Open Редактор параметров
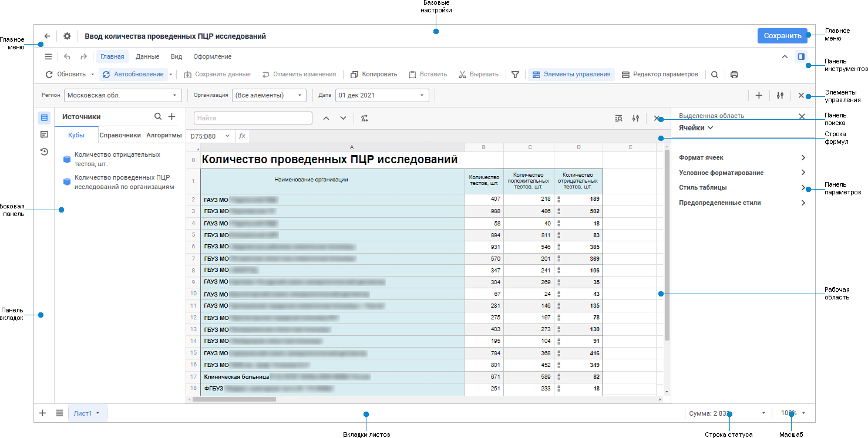Screen dimensions: 868x438 660,75
